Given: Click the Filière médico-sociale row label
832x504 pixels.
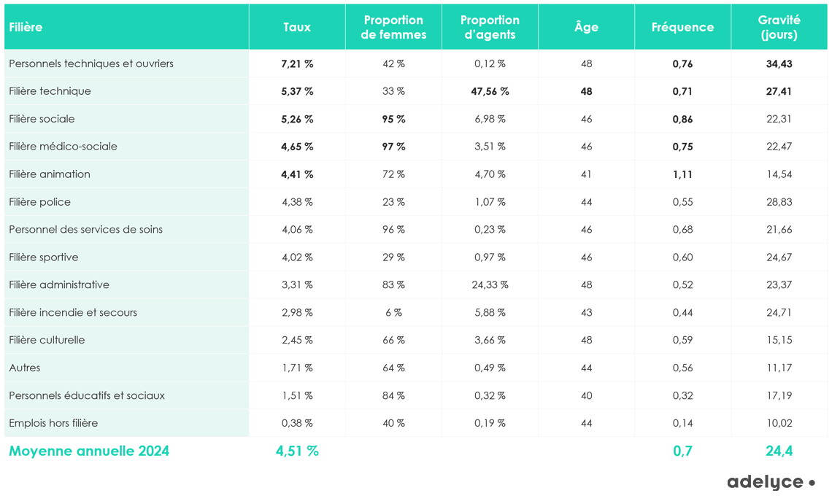Looking at the screenshot, I should point(63,147).
